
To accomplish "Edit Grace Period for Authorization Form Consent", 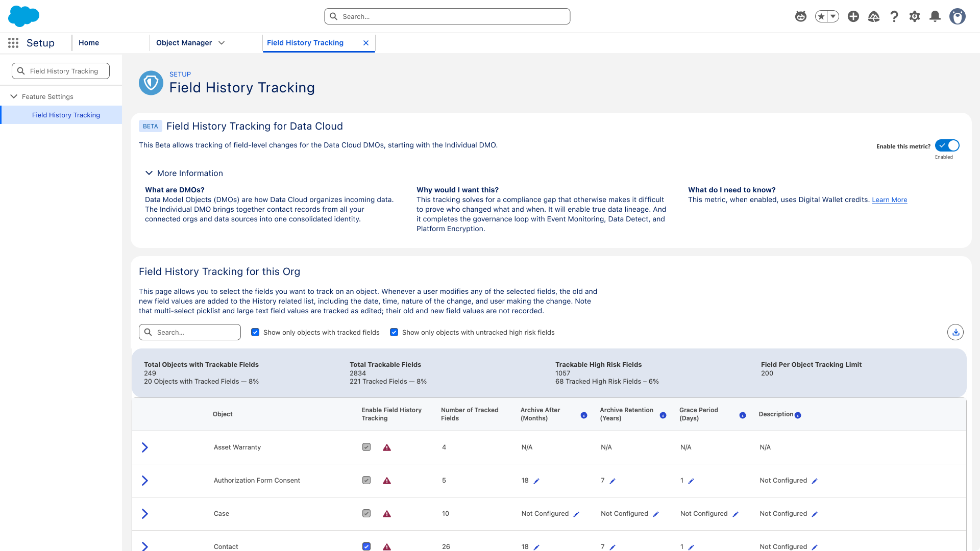I will (691, 481).
